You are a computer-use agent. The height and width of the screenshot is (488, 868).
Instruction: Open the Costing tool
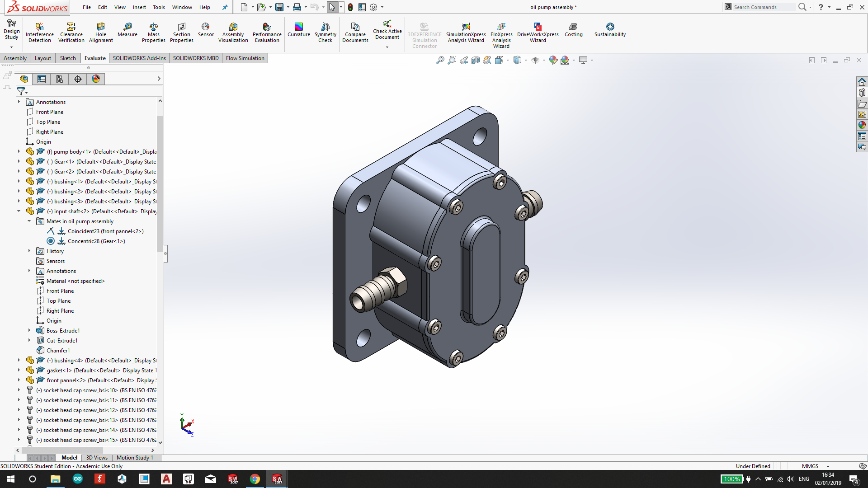(573, 30)
